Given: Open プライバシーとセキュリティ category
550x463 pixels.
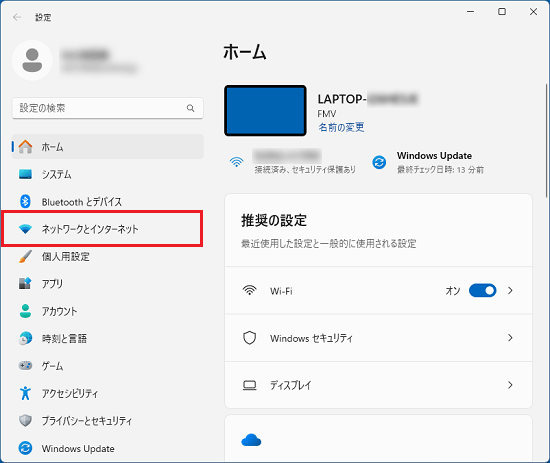Looking at the screenshot, I should click(x=108, y=420).
